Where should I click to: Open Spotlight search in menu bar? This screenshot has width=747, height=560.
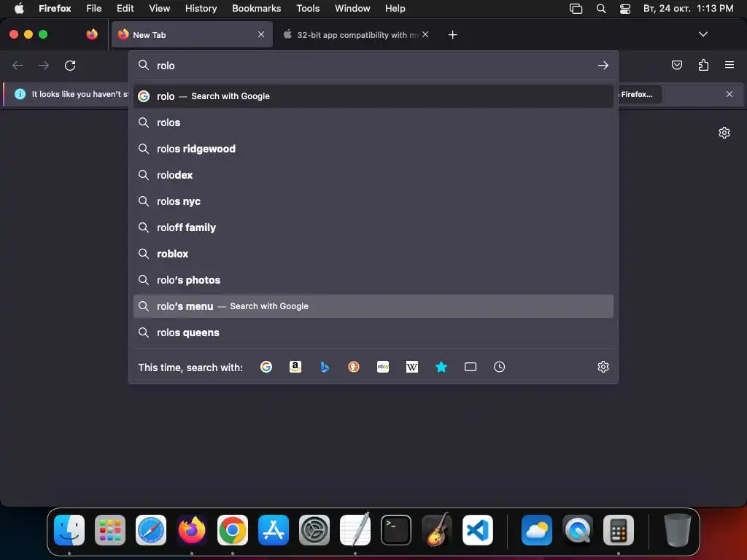click(601, 8)
